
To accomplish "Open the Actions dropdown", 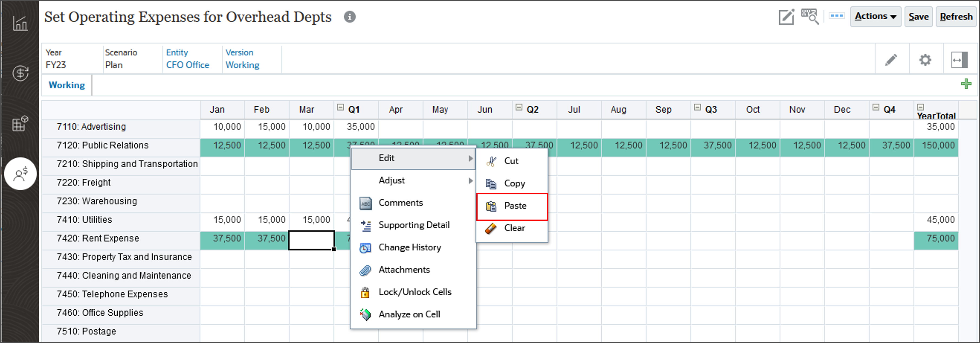I will (875, 16).
